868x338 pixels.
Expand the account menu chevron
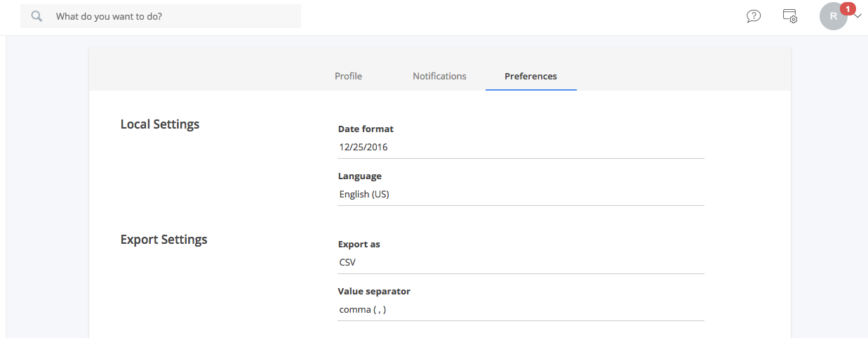coord(857,15)
